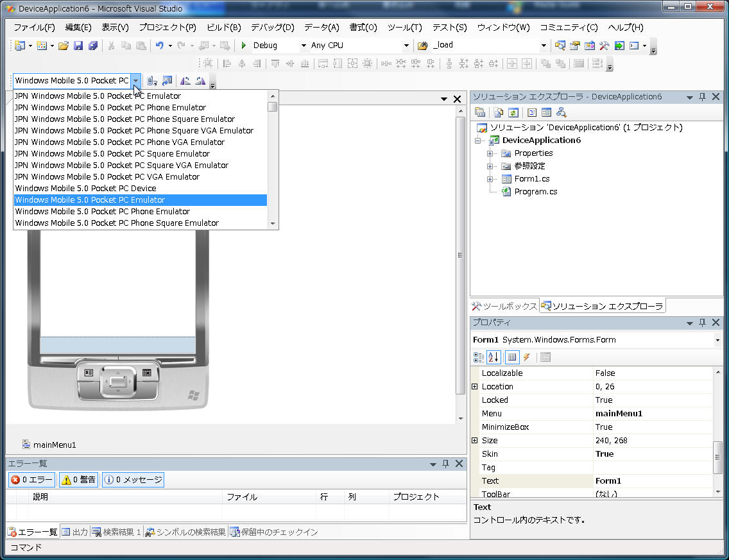Click the Solution Explorer toolbar icon
The width and height of the screenshot is (729, 560).
coord(560,46)
